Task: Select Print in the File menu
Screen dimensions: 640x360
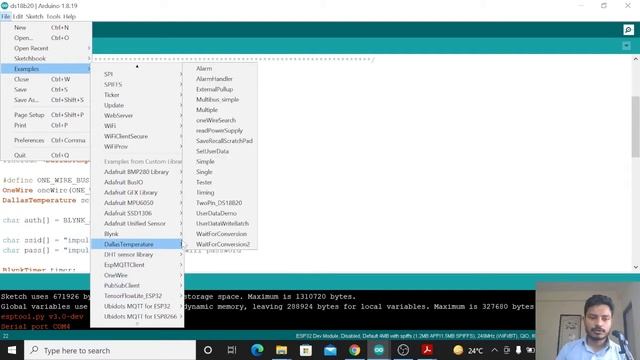Action: tap(46, 125)
